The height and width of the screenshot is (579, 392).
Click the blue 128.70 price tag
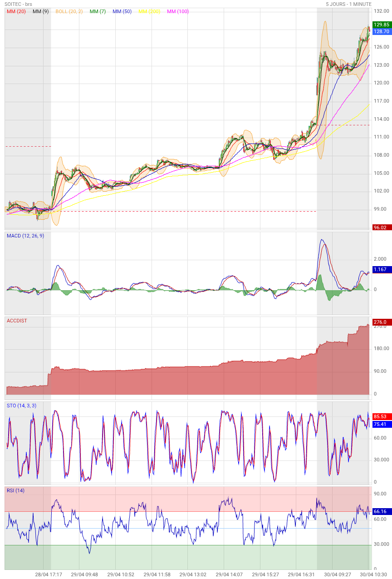[x=381, y=32]
